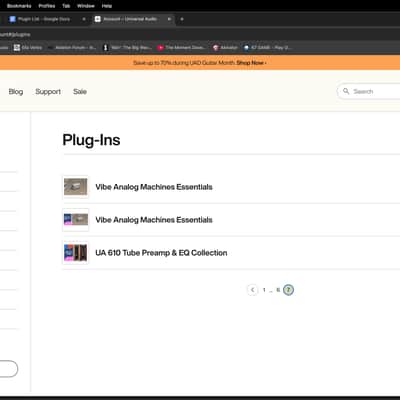This screenshot has width=400, height=400.
Task: Open the UA 610 Tube Preamp thumbnail
Action: pyautogui.click(x=76, y=253)
